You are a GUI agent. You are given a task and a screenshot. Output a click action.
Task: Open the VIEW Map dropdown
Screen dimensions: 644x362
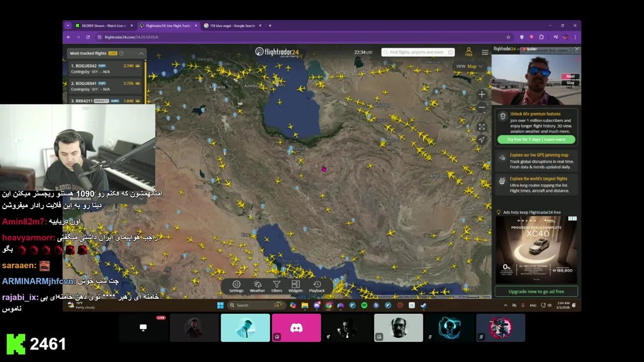pyautogui.click(x=469, y=66)
